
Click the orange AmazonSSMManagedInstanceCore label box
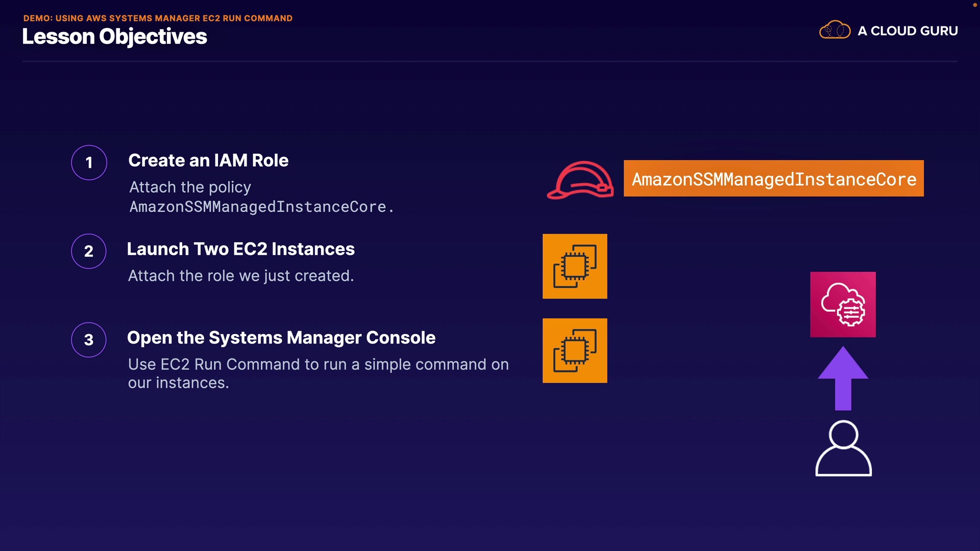(773, 179)
